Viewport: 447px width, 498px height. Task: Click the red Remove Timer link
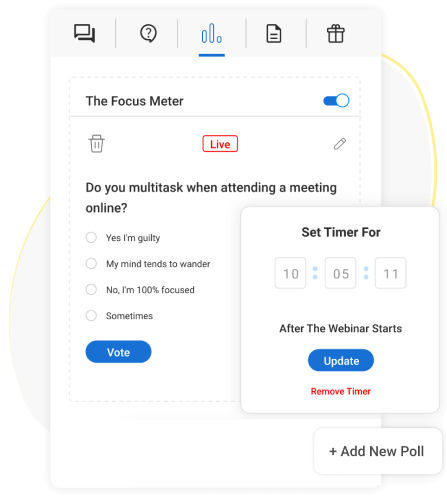[x=341, y=391]
